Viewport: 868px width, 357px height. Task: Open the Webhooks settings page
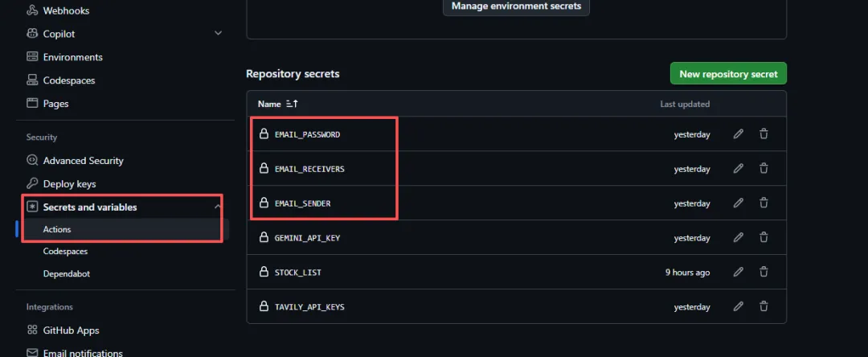66,11
